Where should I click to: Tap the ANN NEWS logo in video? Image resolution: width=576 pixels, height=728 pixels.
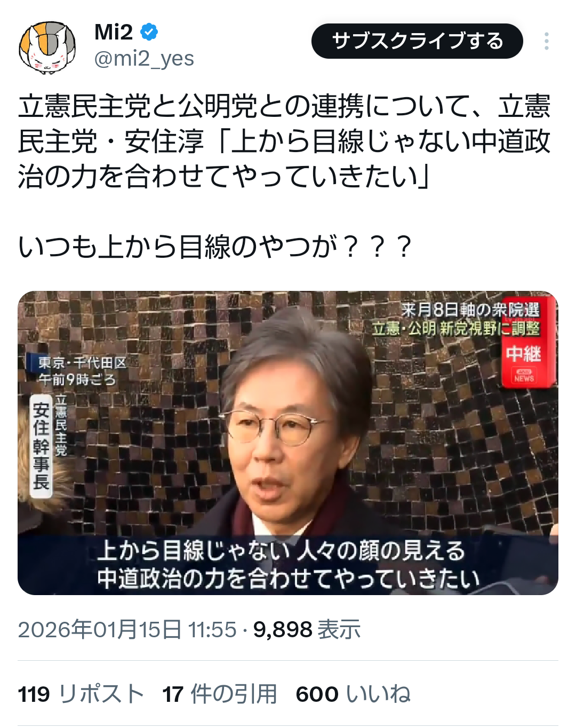524,376
